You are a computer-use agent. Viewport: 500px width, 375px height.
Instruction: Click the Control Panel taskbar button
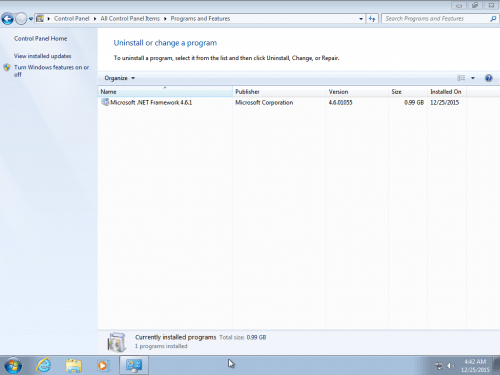coord(134,365)
